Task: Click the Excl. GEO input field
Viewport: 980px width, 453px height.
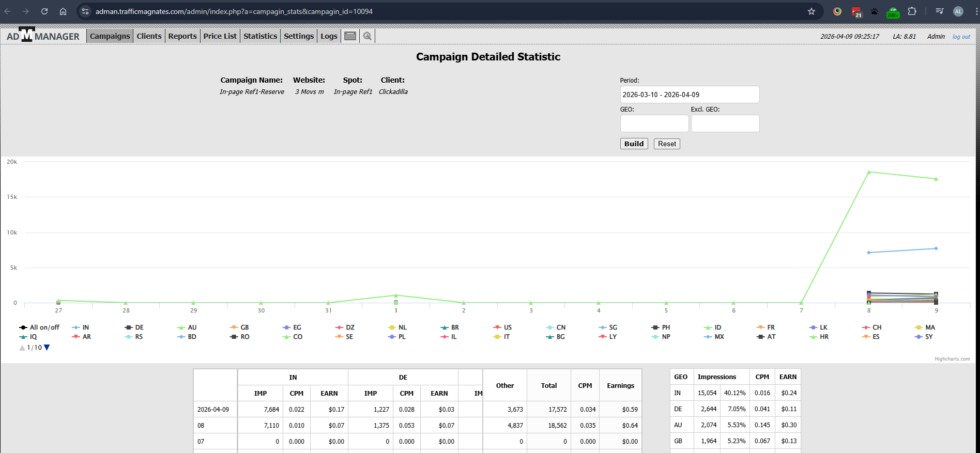Action: click(725, 123)
